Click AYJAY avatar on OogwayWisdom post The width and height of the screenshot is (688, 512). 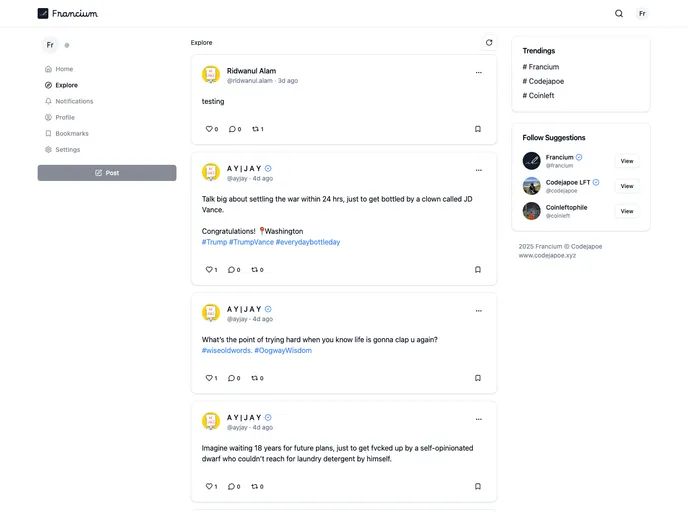point(211,313)
